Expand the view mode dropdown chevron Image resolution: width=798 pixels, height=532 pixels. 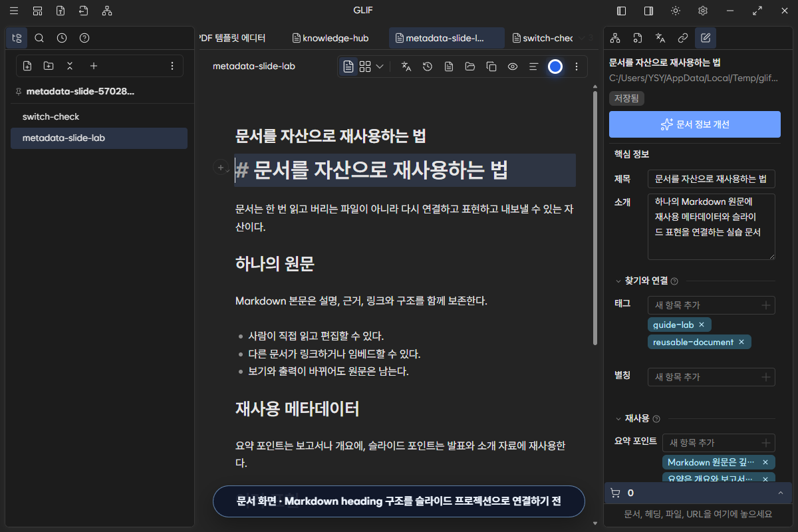[380, 66]
